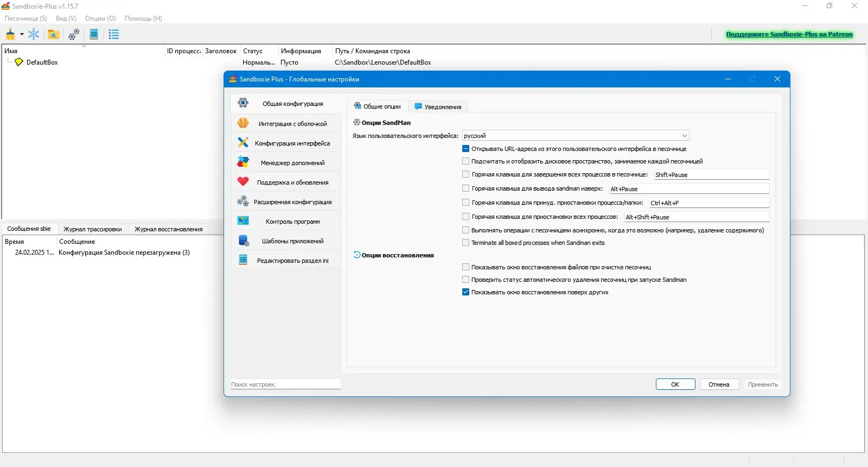This screenshot has width=868, height=467.
Task: Enable Проверить статус автоматического удаления песочниц checkbox
Action: (465, 280)
